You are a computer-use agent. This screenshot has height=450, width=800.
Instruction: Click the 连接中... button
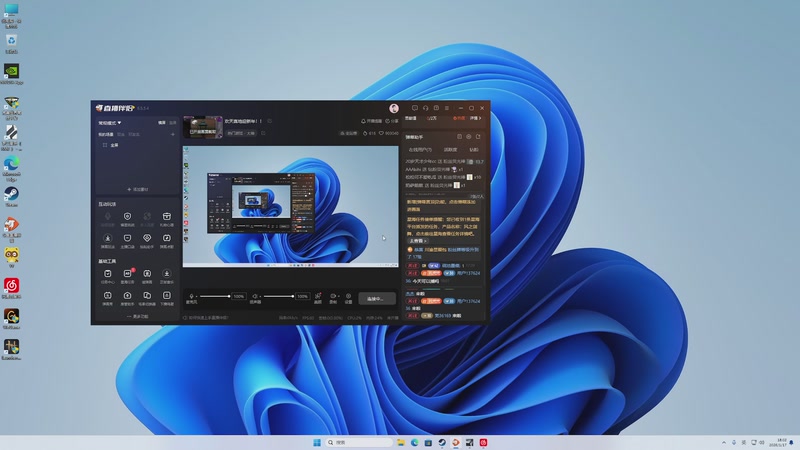pyautogui.click(x=377, y=298)
